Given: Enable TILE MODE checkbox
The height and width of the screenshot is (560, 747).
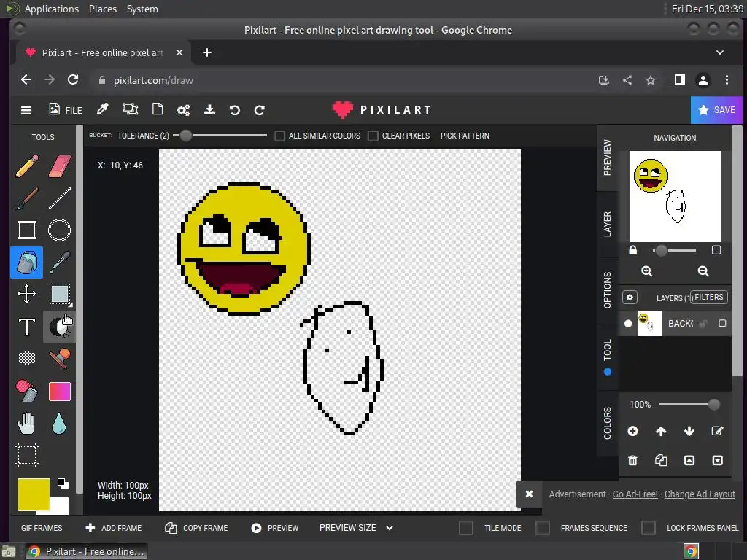Looking at the screenshot, I should point(466,528).
